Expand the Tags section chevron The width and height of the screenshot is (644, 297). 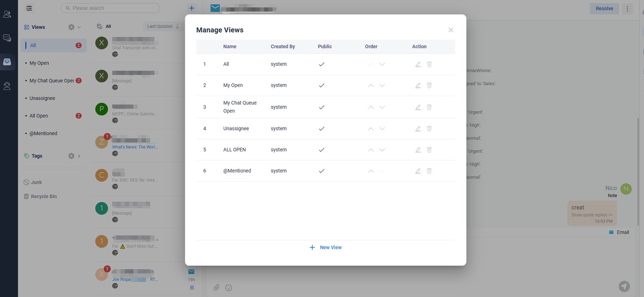[x=79, y=156]
